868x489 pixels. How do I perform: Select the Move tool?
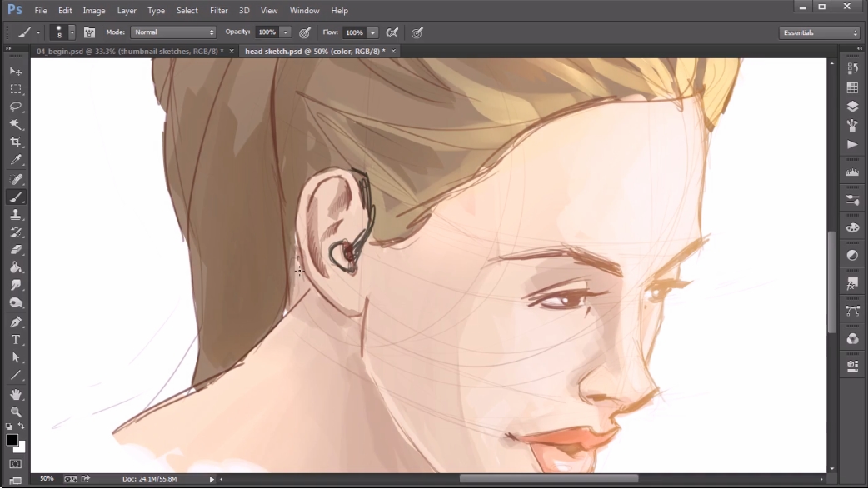(x=16, y=72)
